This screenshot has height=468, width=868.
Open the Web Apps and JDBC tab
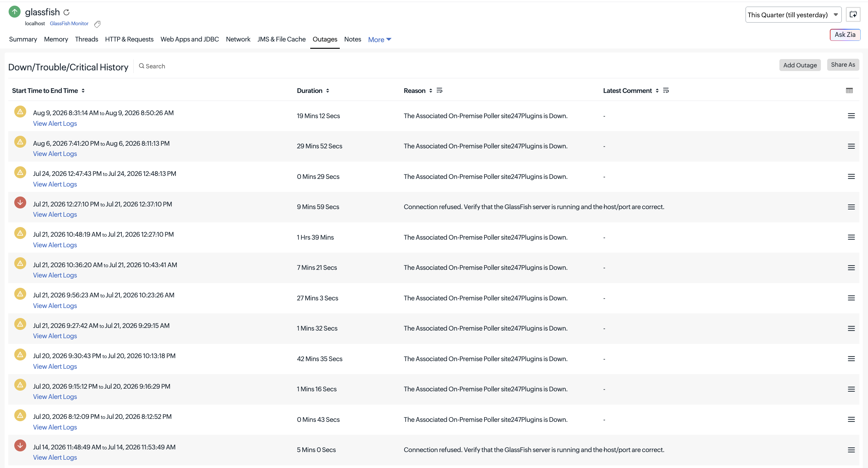pyautogui.click(x=190, y=39)
